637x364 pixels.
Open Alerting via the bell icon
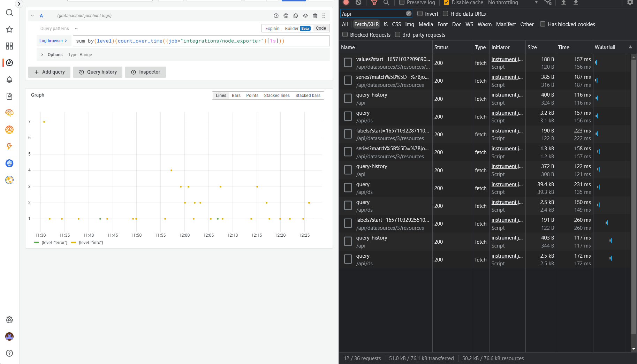point(9,79)
